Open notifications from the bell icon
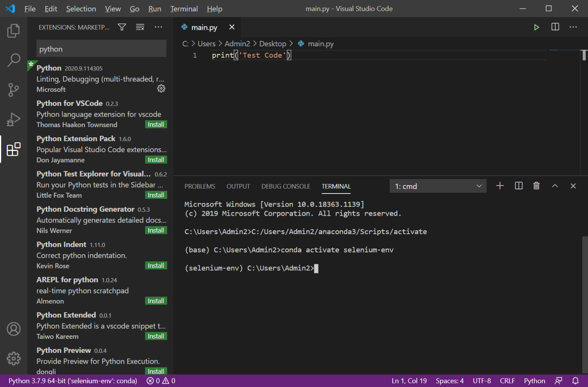588x387 pixels. (x=575, y=380)
